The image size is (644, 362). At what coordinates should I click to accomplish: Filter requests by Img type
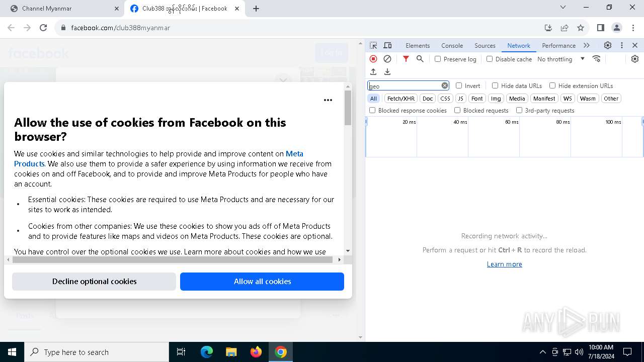click(496, 99)
